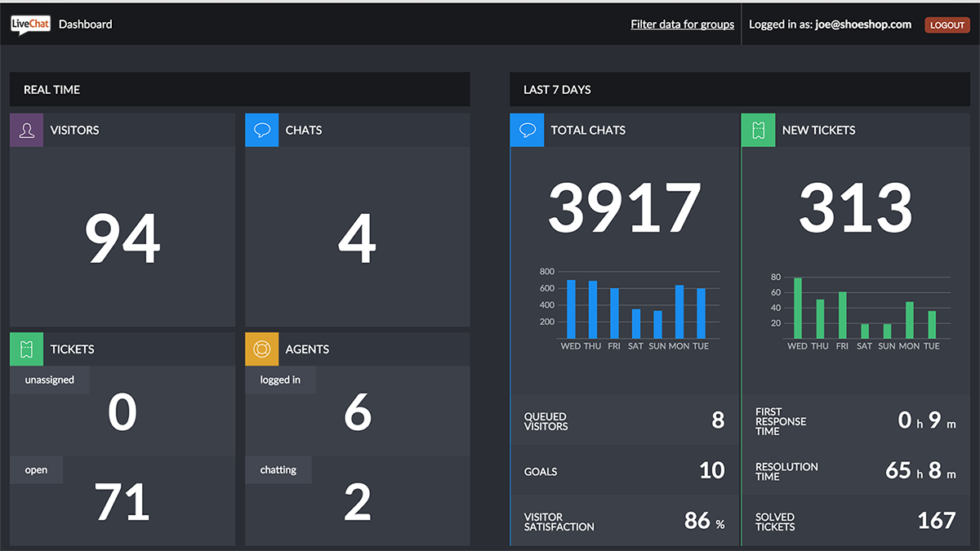Click the green Tickets icon in Real Time
This screenshot has width=980, height=551.
click(26, 349)
